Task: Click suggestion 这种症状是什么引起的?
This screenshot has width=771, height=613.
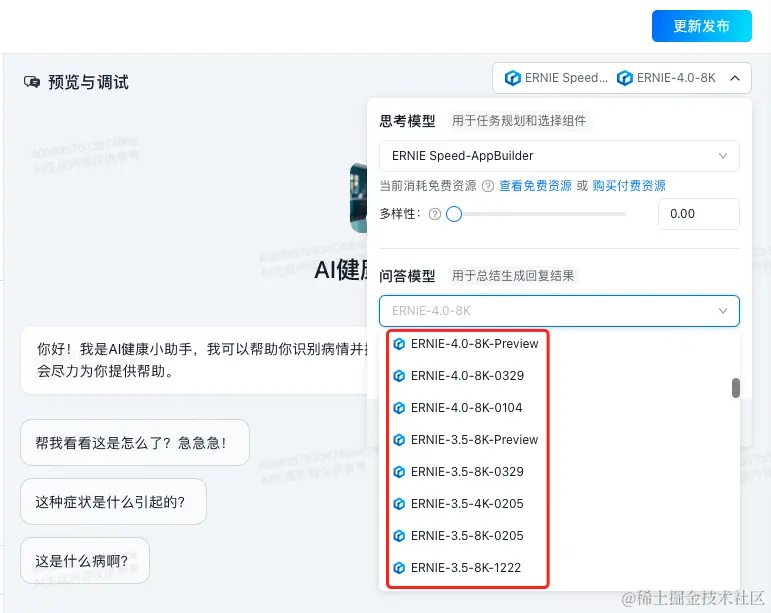Action: pos(114,501)
